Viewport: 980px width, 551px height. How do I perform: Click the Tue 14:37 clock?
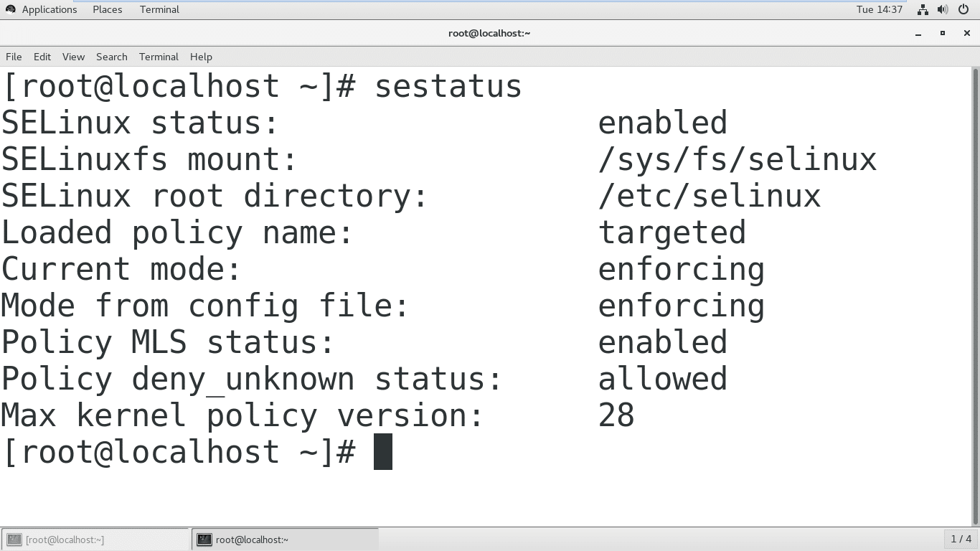coord(879,9)
